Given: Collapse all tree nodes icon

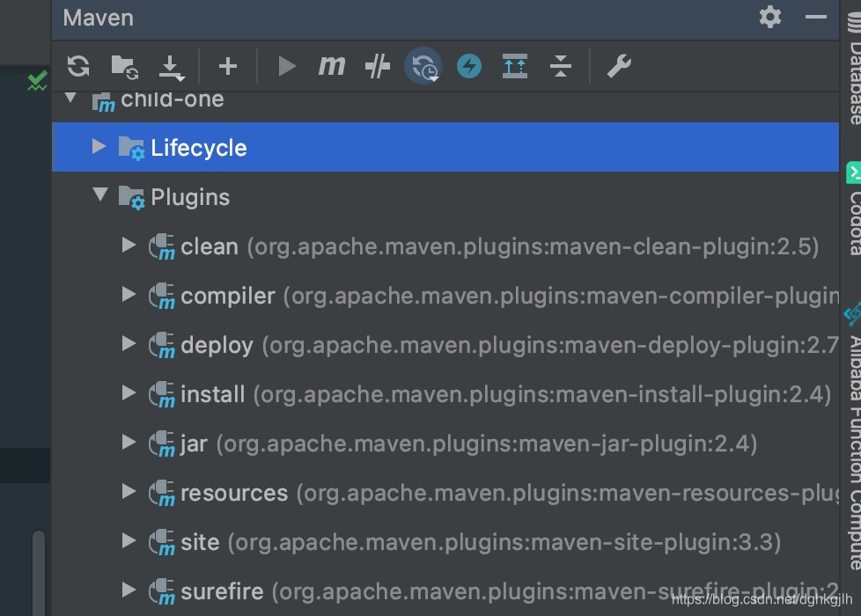Looking at the screenshot, I should pos(560,66).
